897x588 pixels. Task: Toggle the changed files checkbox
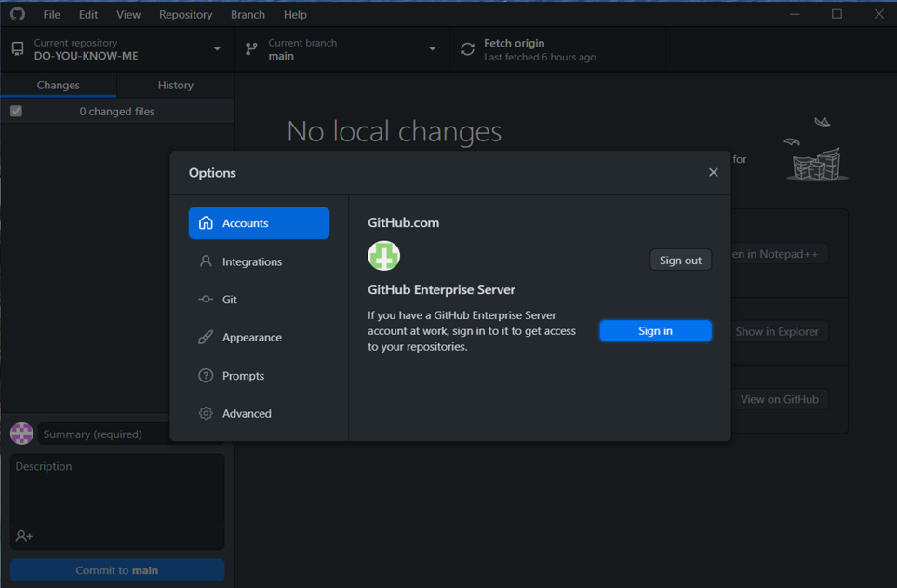(x=16, y=111)
